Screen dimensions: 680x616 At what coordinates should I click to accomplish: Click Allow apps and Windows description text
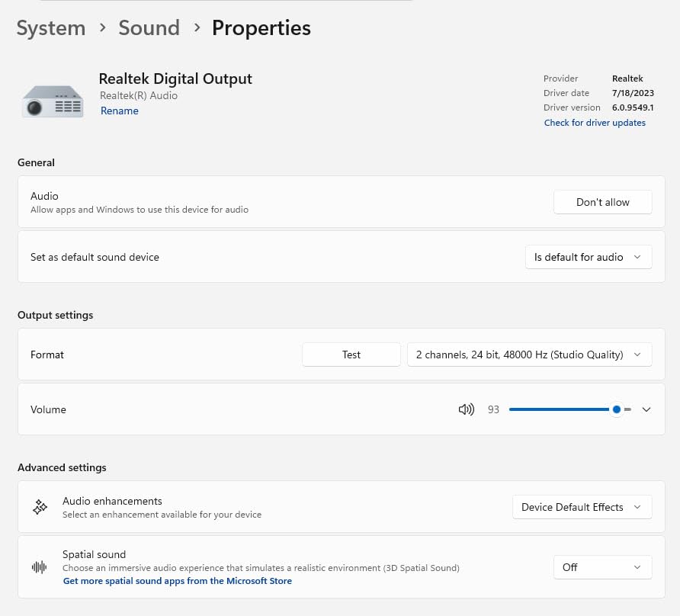click(x=140, y=210)
